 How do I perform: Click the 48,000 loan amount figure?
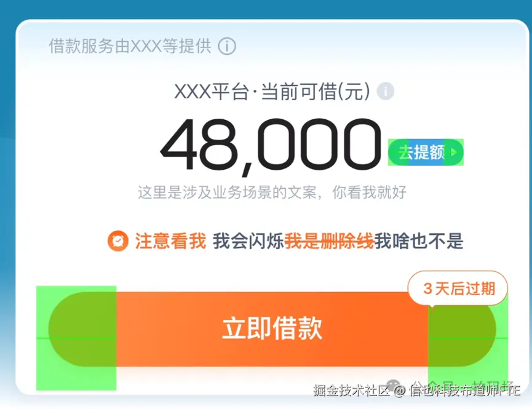point(271,145)
